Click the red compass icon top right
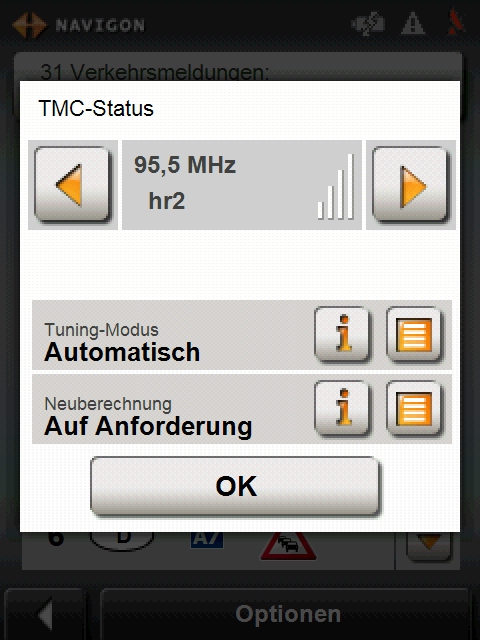This screenshot has width=480, height=640. point(457,22)
